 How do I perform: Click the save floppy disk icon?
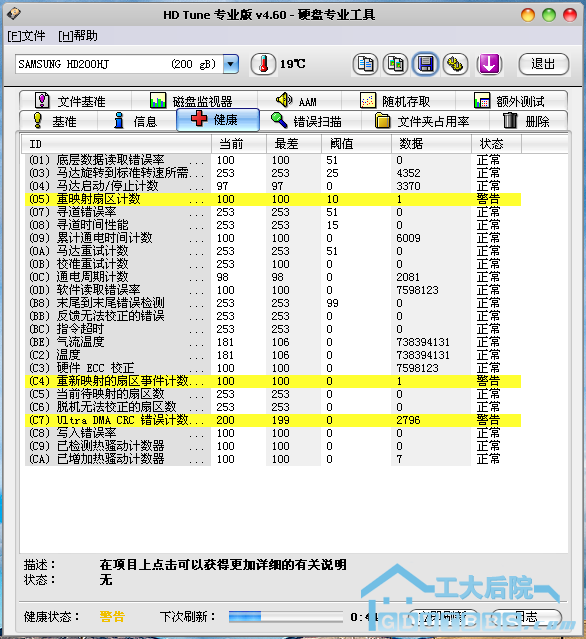tap(425, 64)
